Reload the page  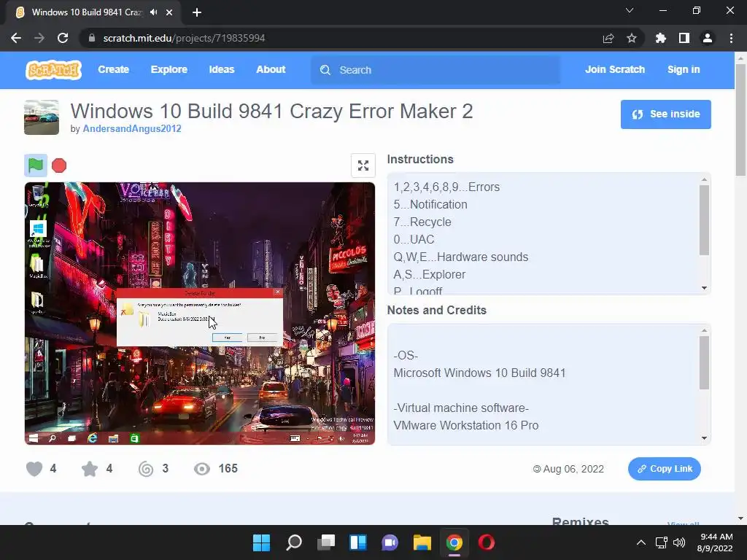tap(63, 38)
